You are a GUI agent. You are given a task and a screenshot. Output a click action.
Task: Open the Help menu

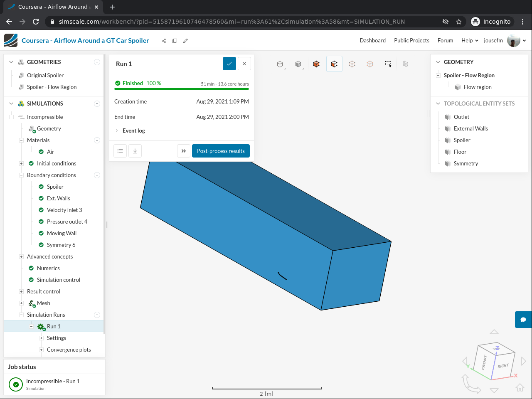469,41
